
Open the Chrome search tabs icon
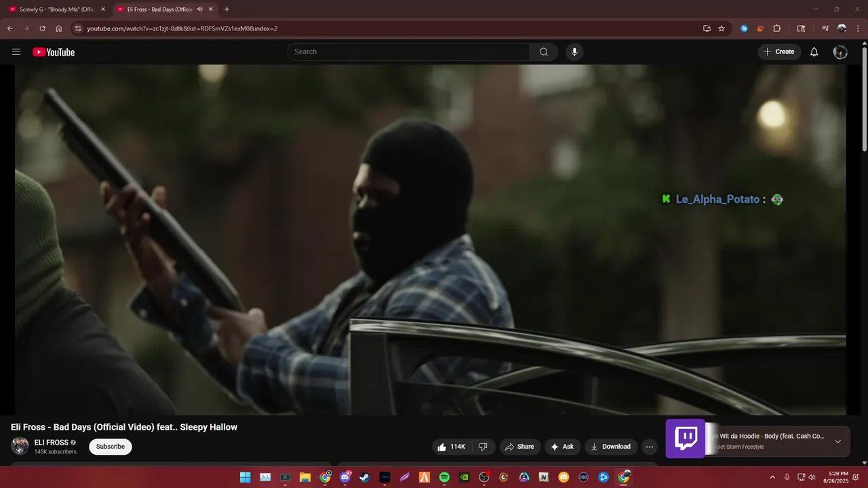tap(801, 28)
